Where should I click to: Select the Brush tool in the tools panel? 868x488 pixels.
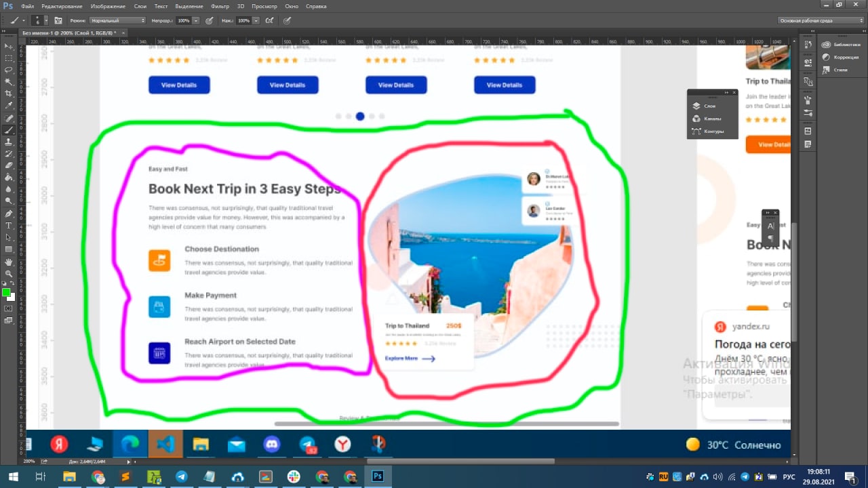click(x=9, y=129)
